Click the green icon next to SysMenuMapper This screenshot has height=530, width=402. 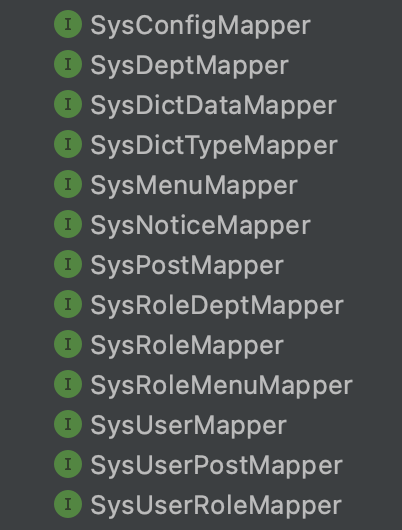[x=68, y=184]
